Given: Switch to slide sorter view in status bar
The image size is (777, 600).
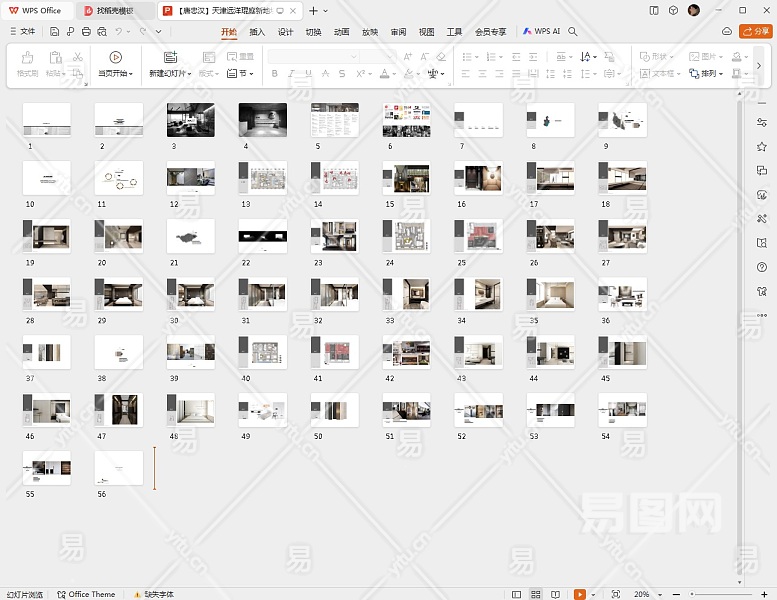Looking at the screenshot, I should click(535, 594).
